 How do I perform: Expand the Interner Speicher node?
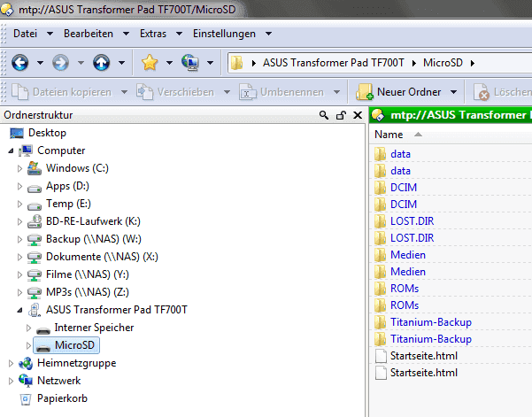click(28, 328)
